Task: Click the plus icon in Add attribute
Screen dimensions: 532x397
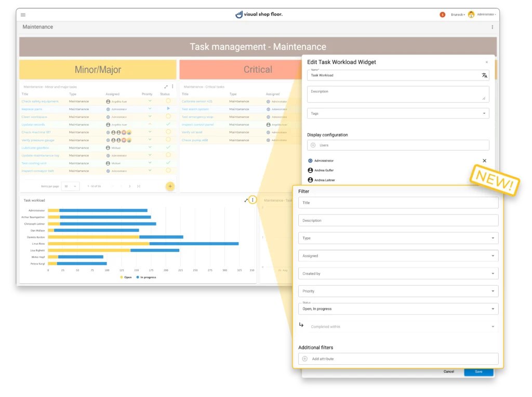Action: [x=305, y=359]
